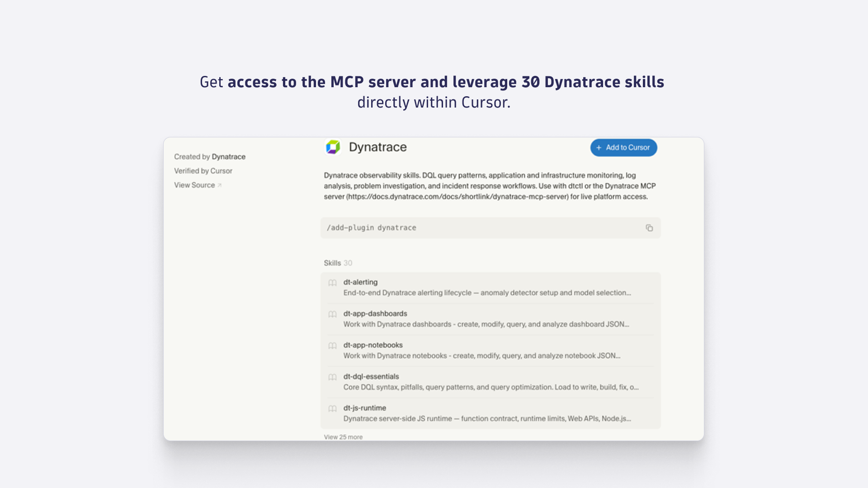Click the 'Dynatrace server-side JS runtime' description text
Image resolution: width=868 pixels, height=488 pixels.
pos(487,418)
